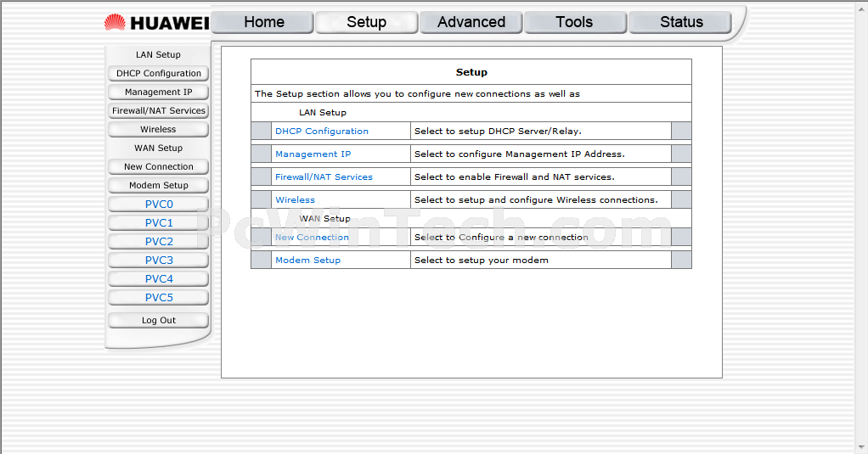Click 'Select to Configure a new connection' text
The height and width of the screenshot is (454, 868).
click(x=502, y=238)
